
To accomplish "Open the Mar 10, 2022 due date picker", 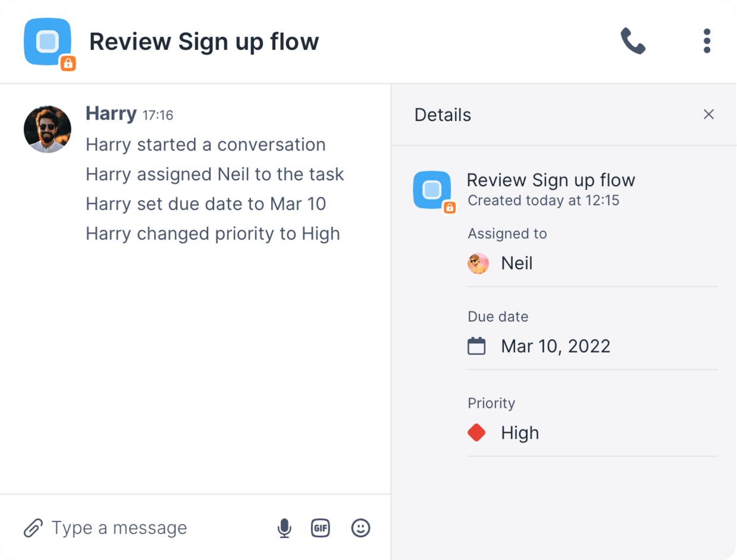I will point(555,346).
